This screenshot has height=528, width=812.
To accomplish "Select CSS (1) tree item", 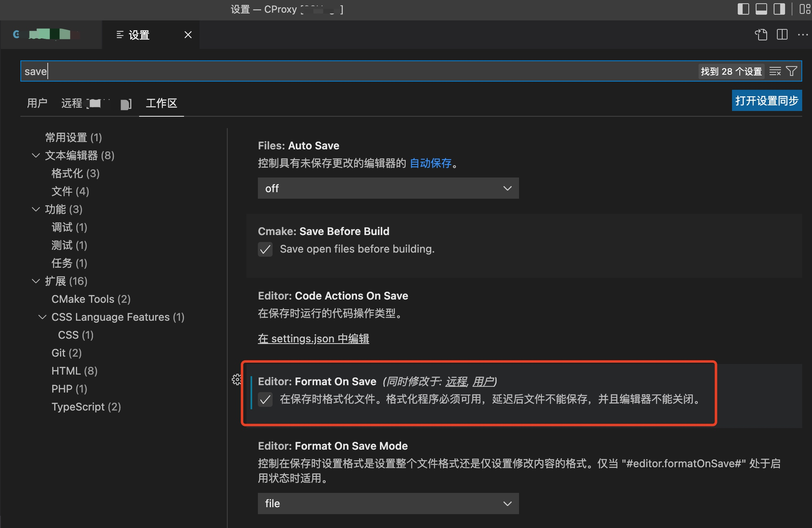I will pyautogui.click(x=76, y=335).
